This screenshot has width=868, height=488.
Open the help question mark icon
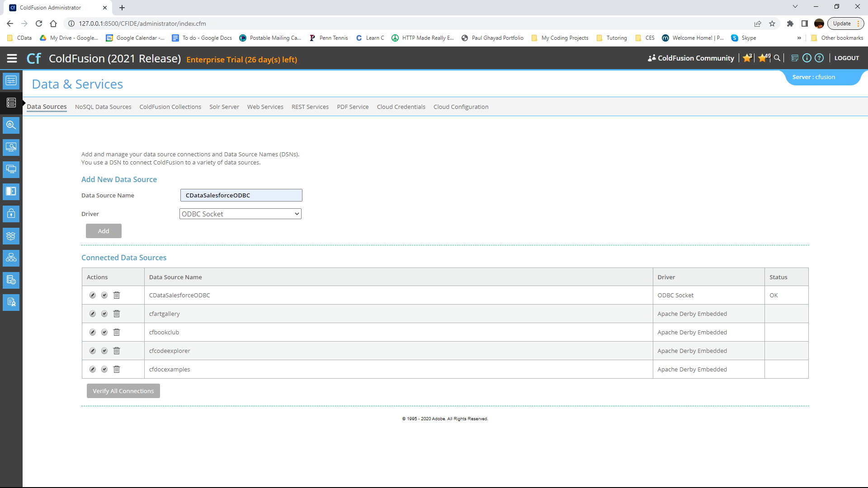[x=819, y=58]
